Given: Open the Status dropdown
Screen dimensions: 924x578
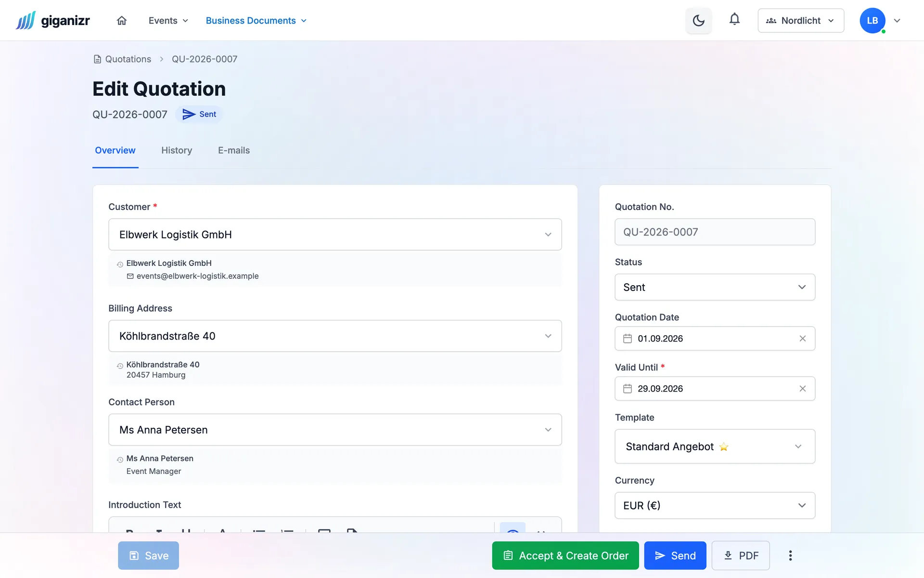Looking at the screenshot, I should tap(715, 287).
